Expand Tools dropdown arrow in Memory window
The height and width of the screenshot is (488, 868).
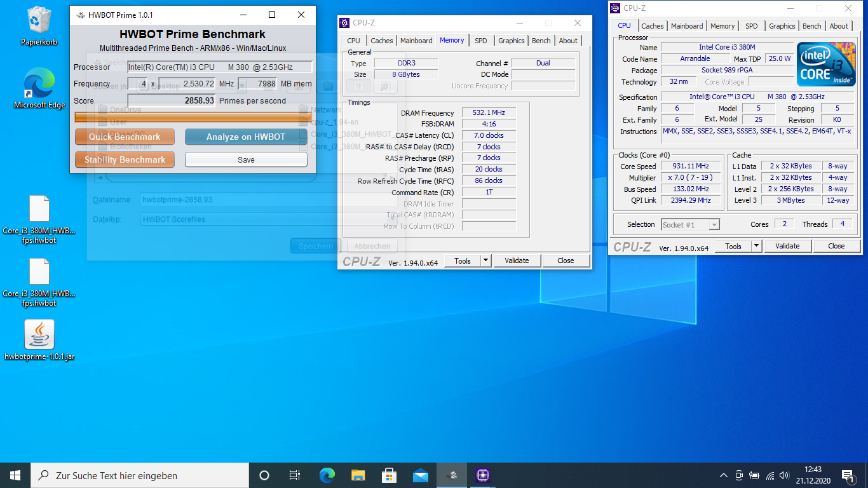point(485,261)
